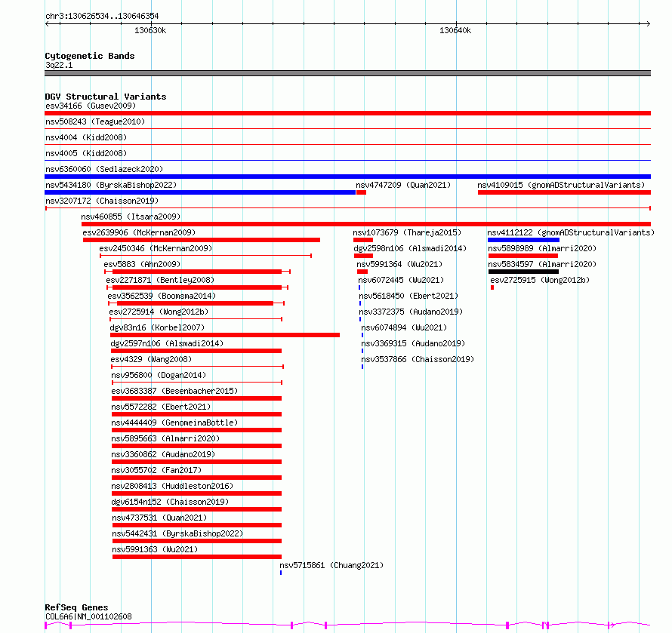
Task: Open nsv4109015 (gnomADStructuralVariants) label
Action: coord(562,185)
